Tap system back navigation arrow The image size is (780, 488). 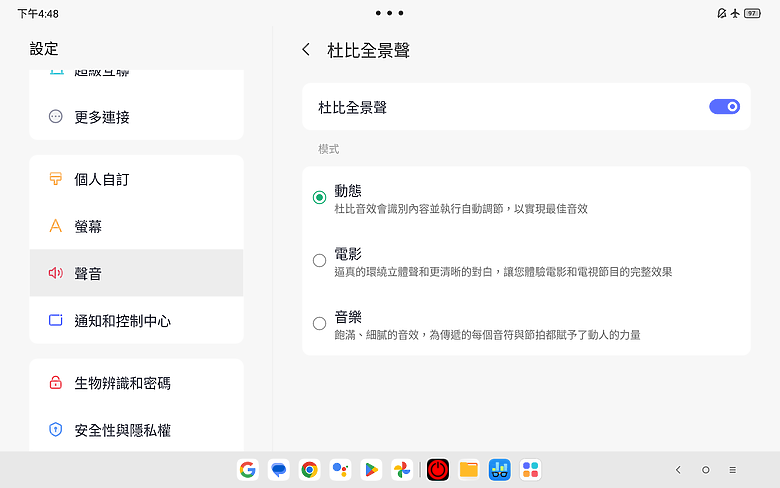click(x=678, y=470)
